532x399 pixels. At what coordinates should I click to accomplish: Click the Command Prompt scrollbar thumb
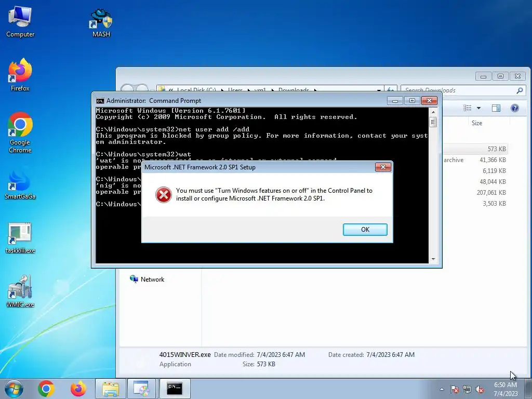tap(433, 122)
